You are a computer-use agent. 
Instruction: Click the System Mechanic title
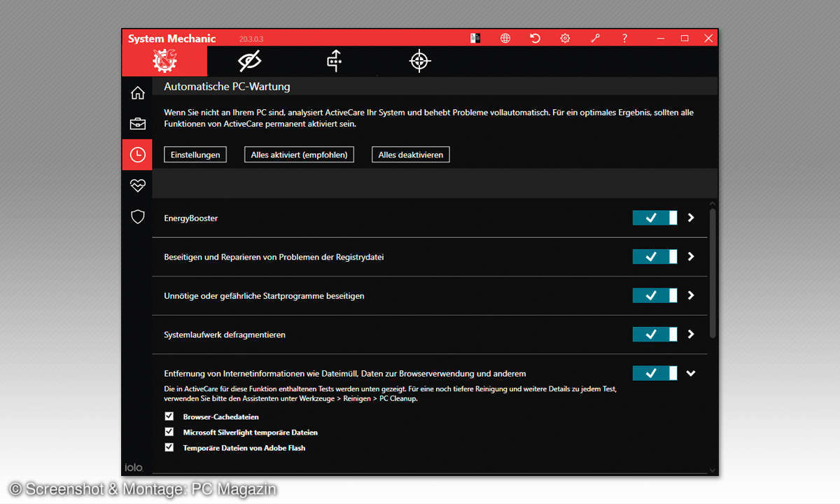(x=171, y=38)
